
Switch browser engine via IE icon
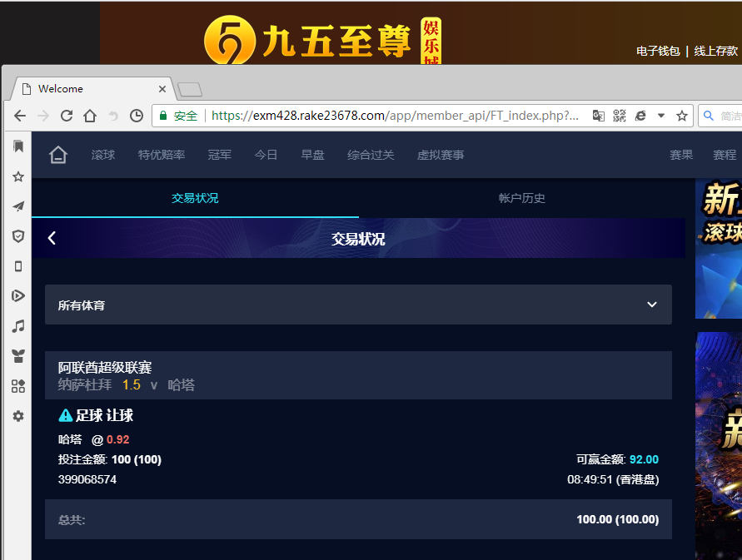[x=640, y=116]
